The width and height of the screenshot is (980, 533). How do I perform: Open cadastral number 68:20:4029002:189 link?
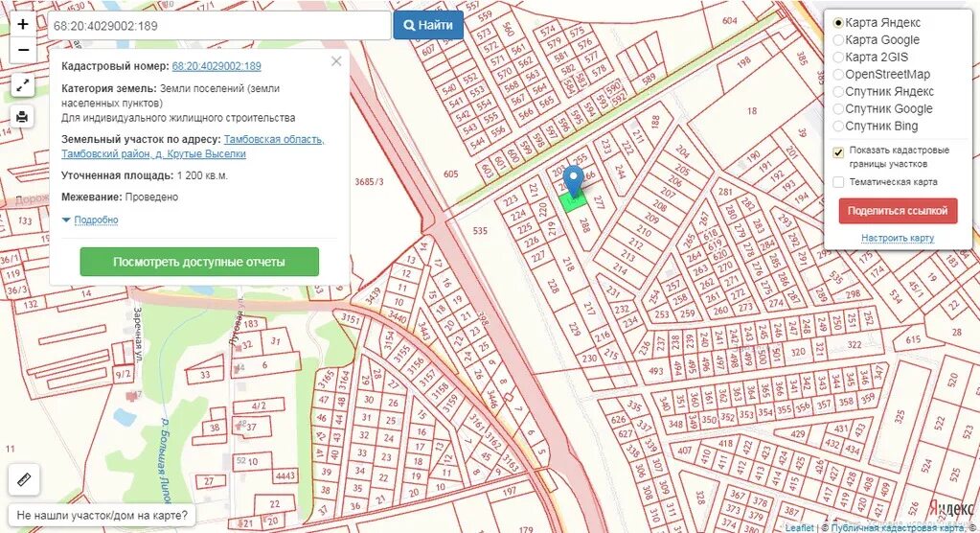point(217,66)
